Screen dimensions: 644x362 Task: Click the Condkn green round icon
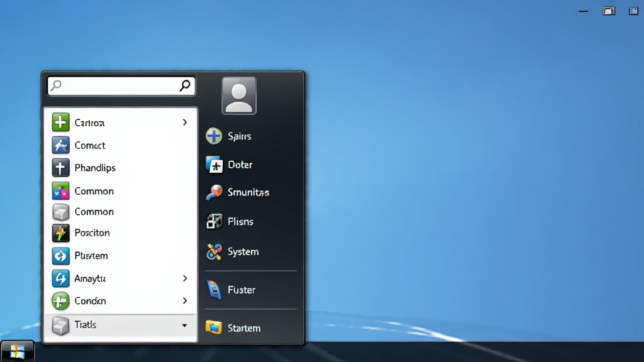(x=60, y=301)
